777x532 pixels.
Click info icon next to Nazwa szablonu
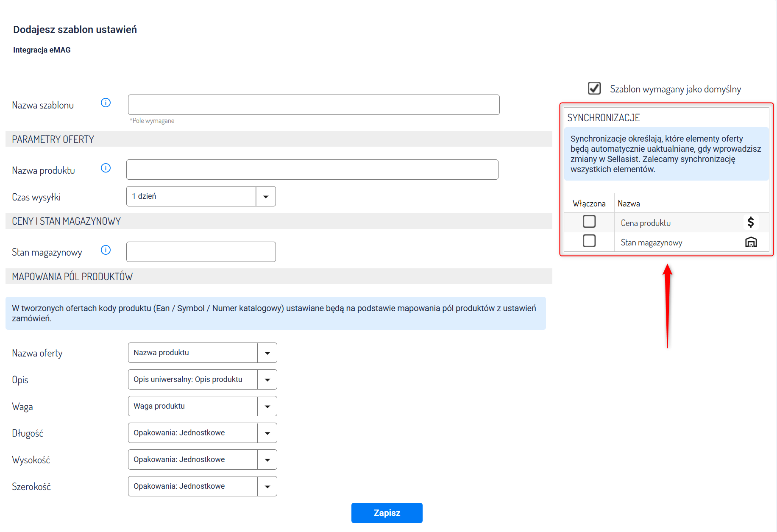point(106,103)
